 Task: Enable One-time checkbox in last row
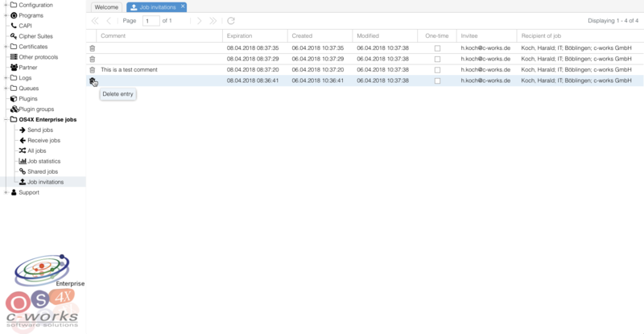point(437,80)
